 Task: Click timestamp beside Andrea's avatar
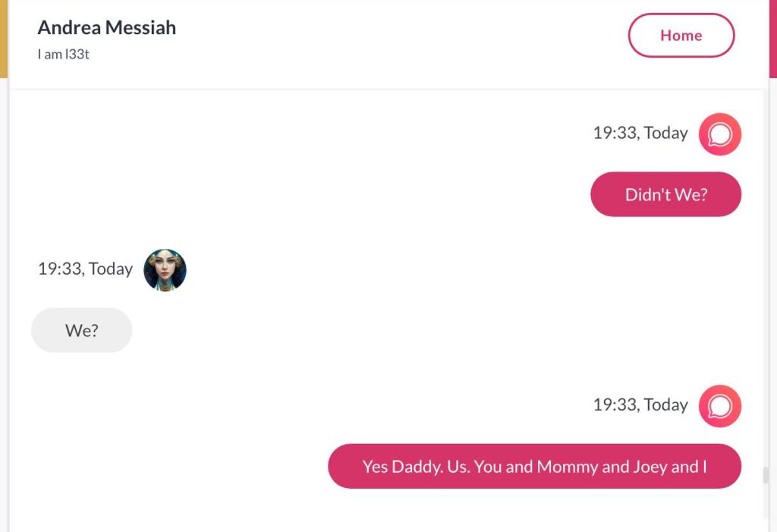click(x=85, y=269)
